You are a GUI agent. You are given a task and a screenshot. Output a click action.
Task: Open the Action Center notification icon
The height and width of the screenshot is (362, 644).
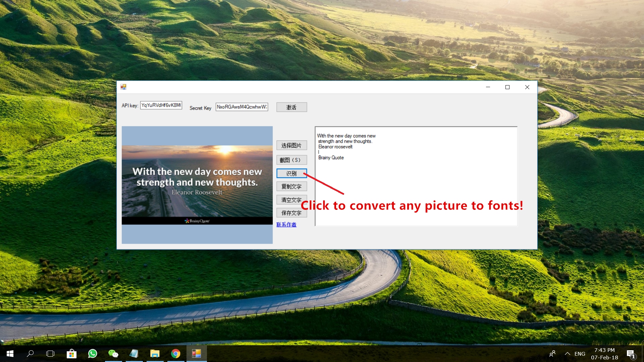tap(631, 354)
